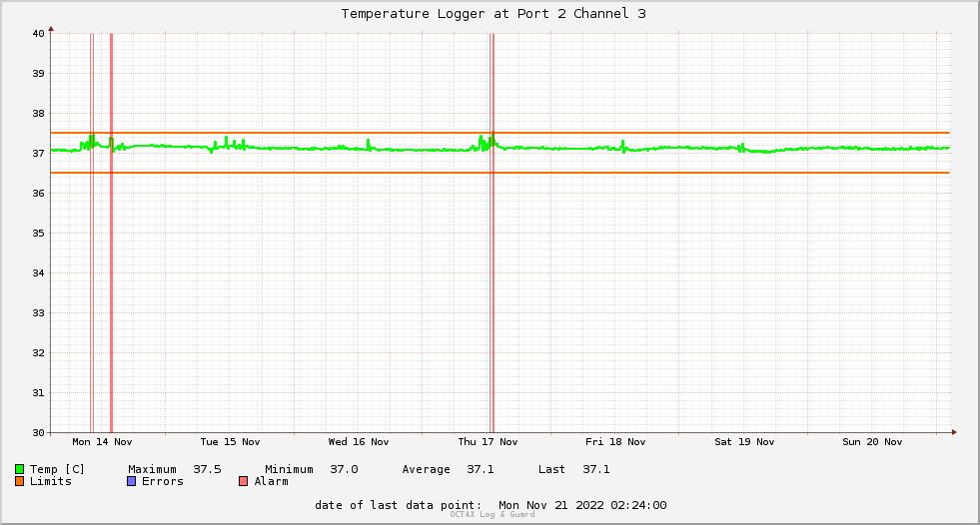The image size is (980, 525).
Task: Click the Average value 37.1
Action: [480, 469]
